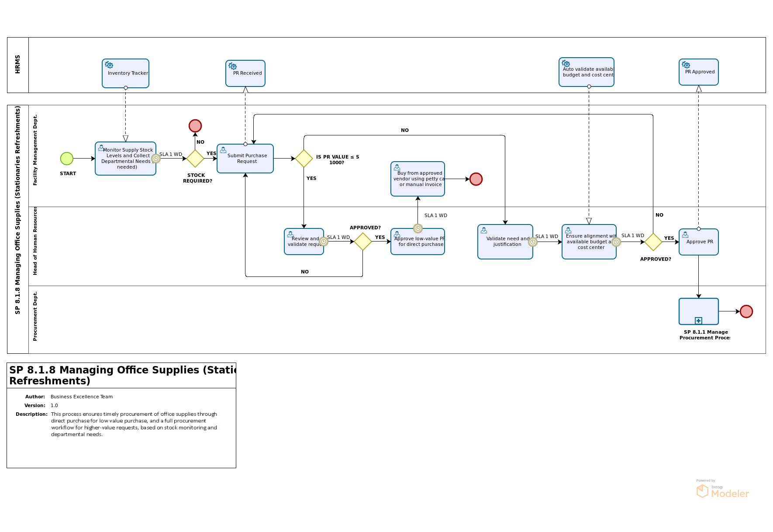Select the IS PR VALUE ≤ 1000 gateway diamond
Image resolution: width=773 pixels, height=532 pixels.
(x=304, y=159)
